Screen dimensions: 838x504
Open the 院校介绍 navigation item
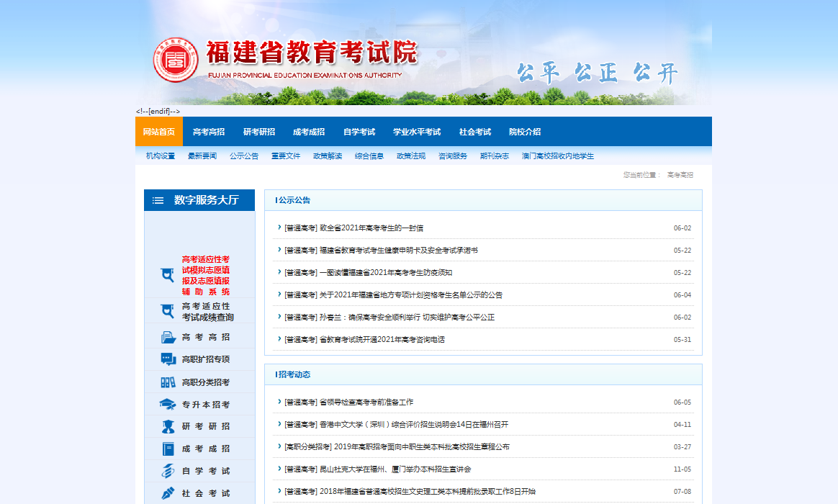pyautogui.click(x=525, y=132)
